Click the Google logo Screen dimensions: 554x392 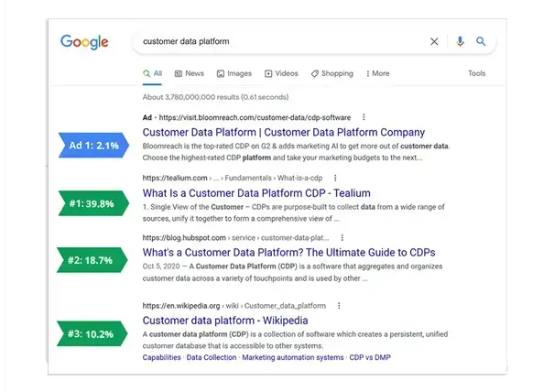(x=84, y=42)
